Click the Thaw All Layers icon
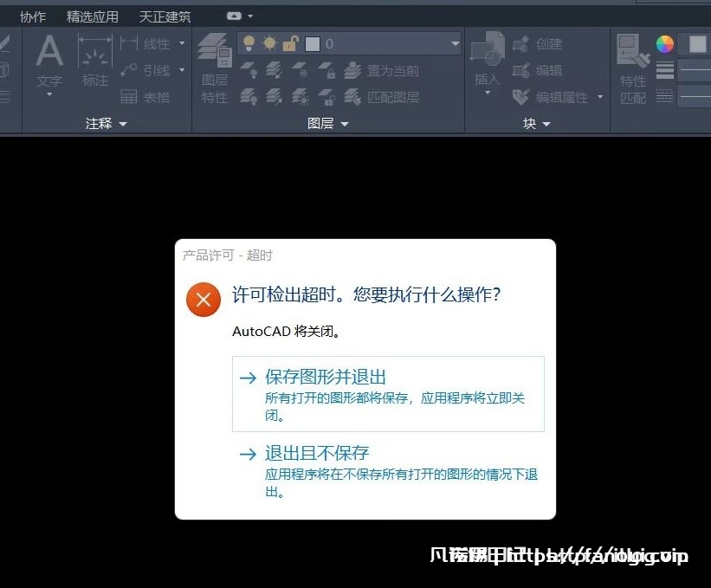Image resolution: width=711 pixels, height=588 pixels. (x=301, y=97)
